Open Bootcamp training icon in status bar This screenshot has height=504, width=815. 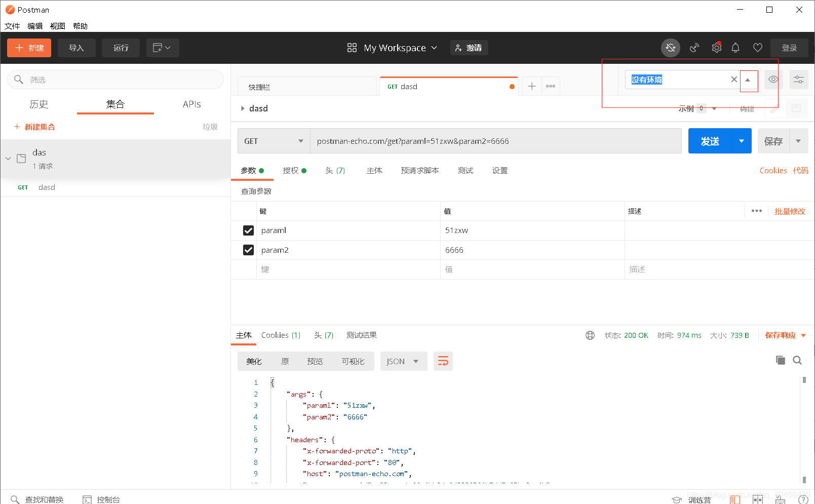[691, 500]
